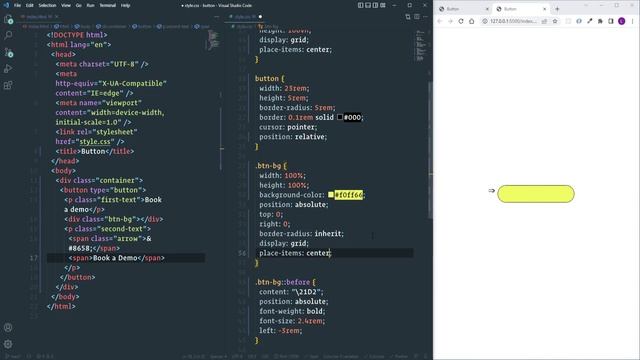The height and width of the screenshot is (360, 640).
Task: Click the 'cursor: pointer;' line
Action: [x=288, y=127]
